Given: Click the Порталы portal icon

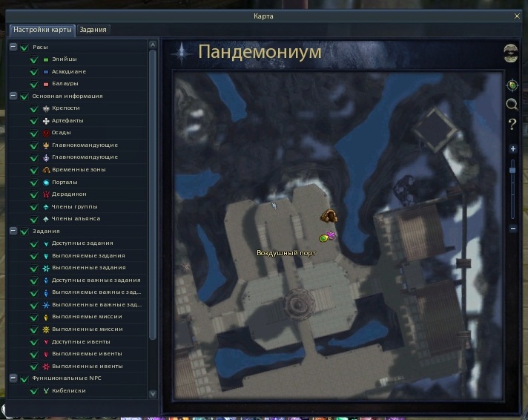Looking at the screenshot, I should point(46,183).
